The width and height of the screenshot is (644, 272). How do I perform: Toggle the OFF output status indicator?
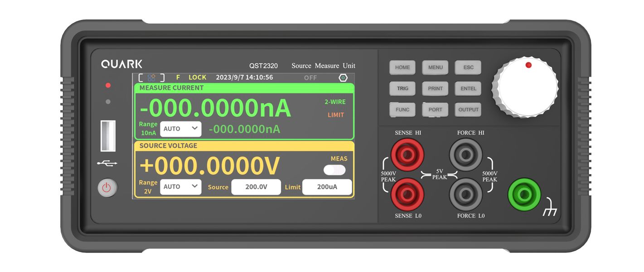pyautogui.click(x=310, y=78)
